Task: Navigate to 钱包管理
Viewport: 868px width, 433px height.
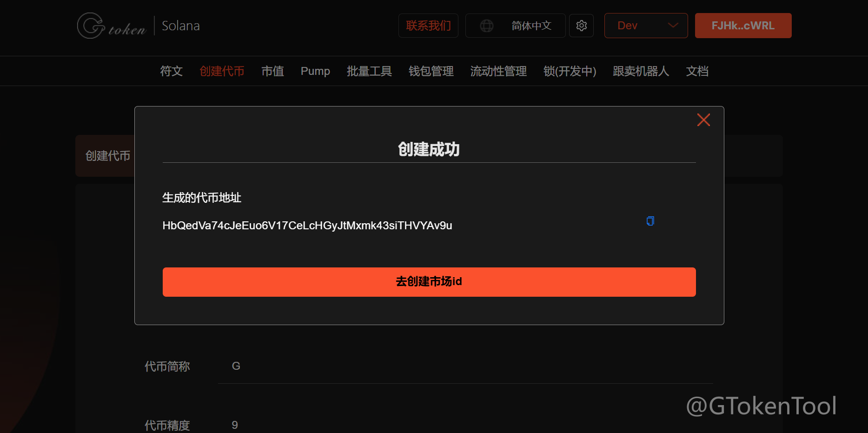Action: (x=431, y=71)
